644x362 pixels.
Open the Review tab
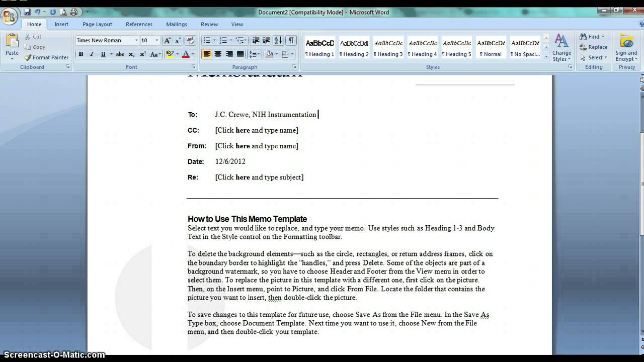[209, 24]
